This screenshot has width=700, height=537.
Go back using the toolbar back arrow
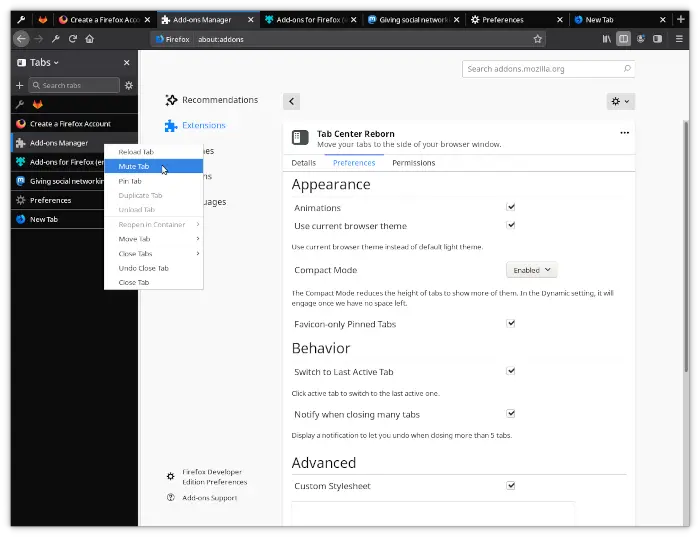pos(21,39)
